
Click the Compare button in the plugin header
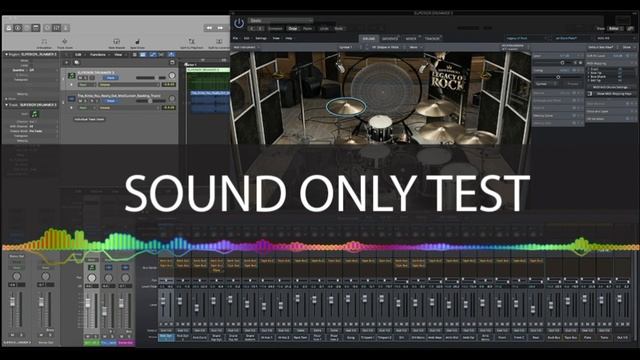click(276, 29)
